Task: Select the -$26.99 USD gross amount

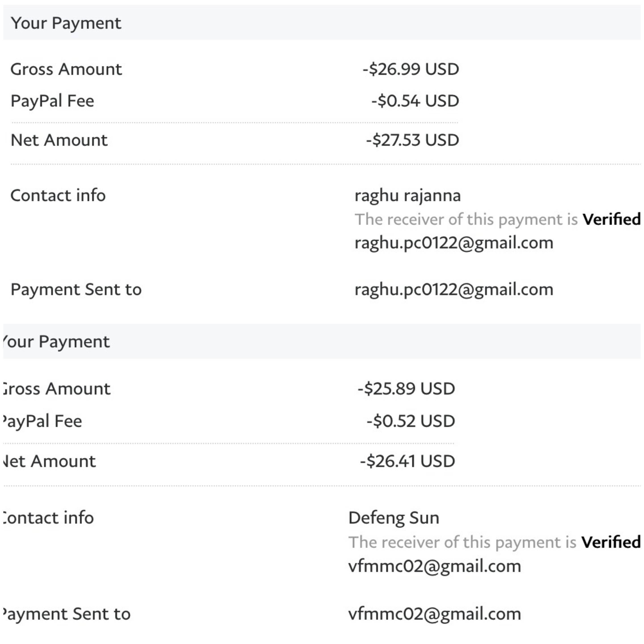Action: coord(411,69)
